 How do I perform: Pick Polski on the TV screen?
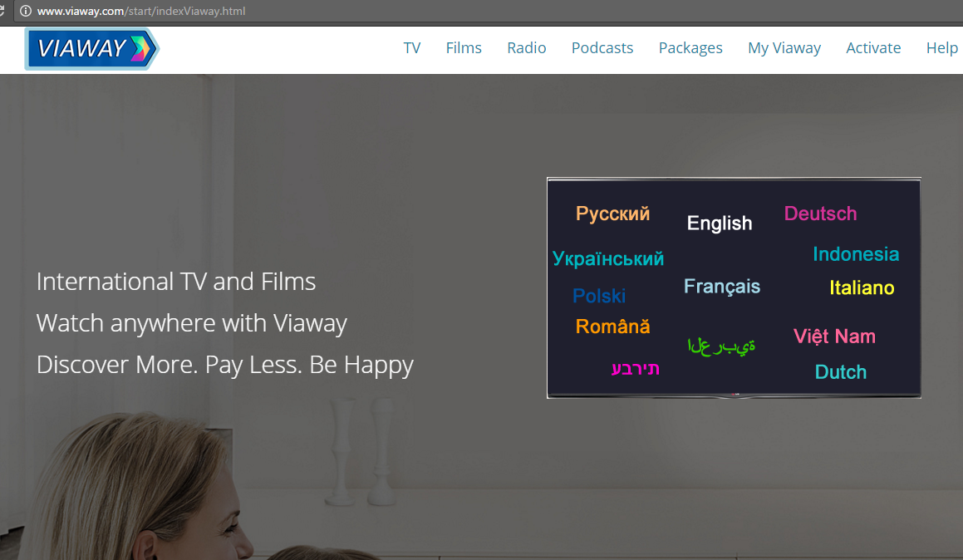(599, 296)
